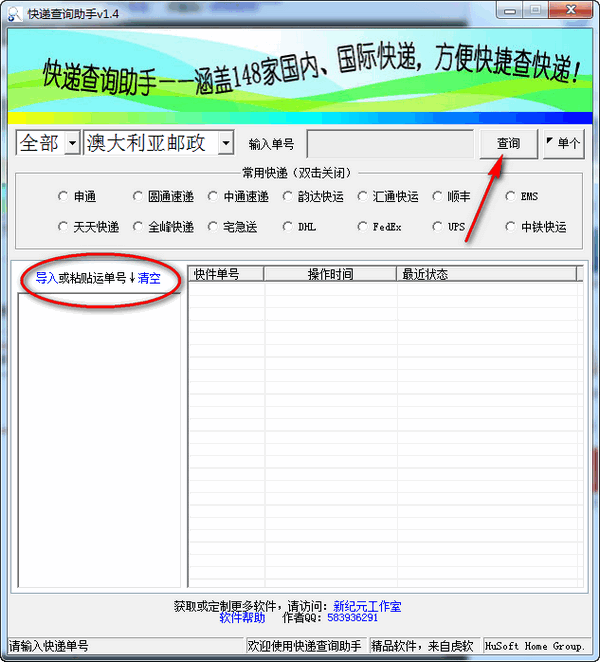The image size is (600, 662).
Task: Click the 输入单号 tracking number field
Action: pyautogui.click(x=390, y=144)
